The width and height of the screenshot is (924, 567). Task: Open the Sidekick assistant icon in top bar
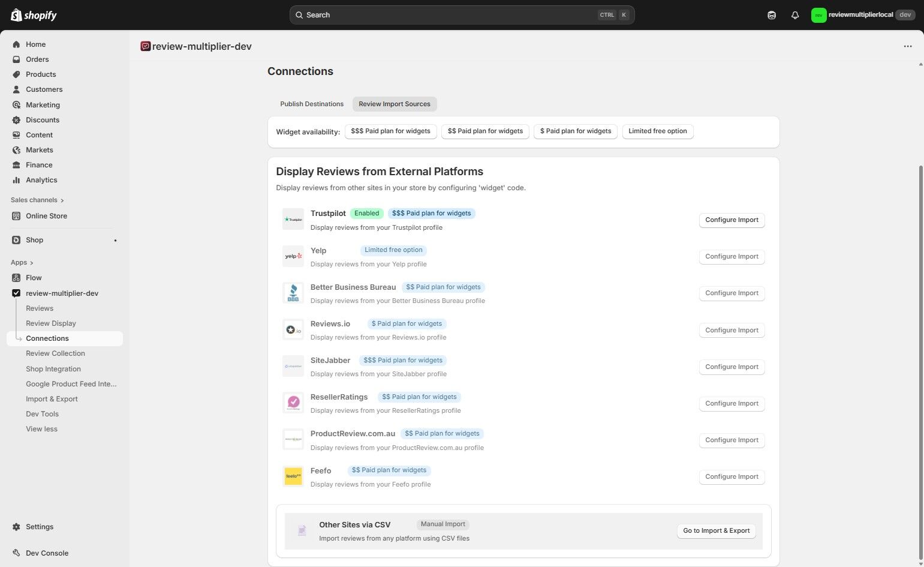[x=772, y=15]
